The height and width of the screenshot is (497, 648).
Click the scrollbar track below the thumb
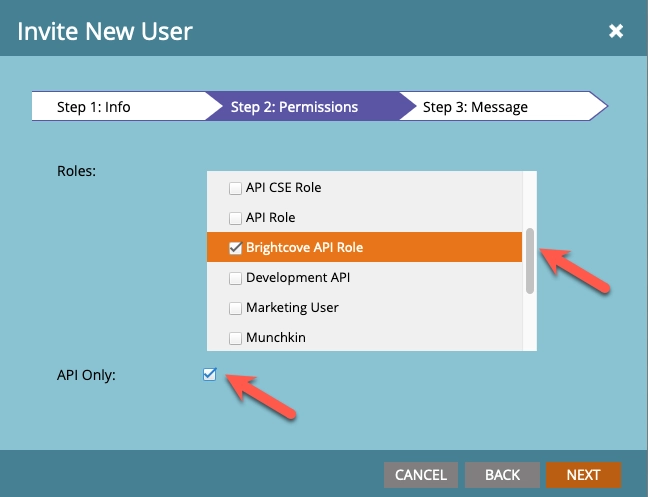[x=530, y=322]
